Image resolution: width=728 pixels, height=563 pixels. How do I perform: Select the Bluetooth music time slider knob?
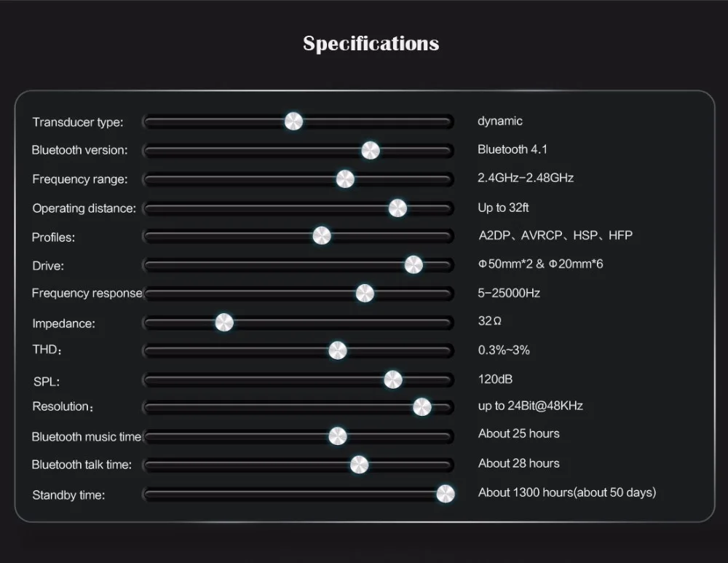[x=338, y=436]
